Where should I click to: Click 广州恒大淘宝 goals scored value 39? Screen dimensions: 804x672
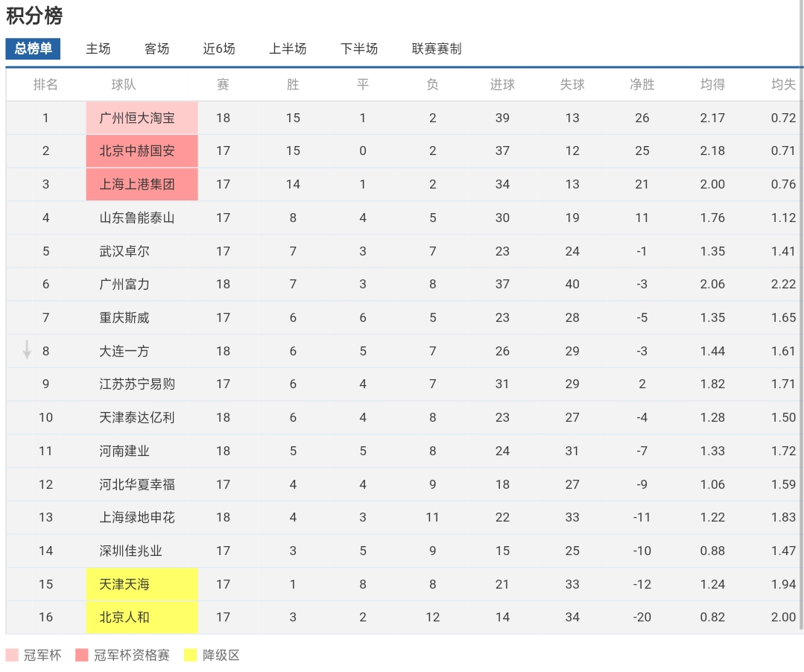(502, 118)
